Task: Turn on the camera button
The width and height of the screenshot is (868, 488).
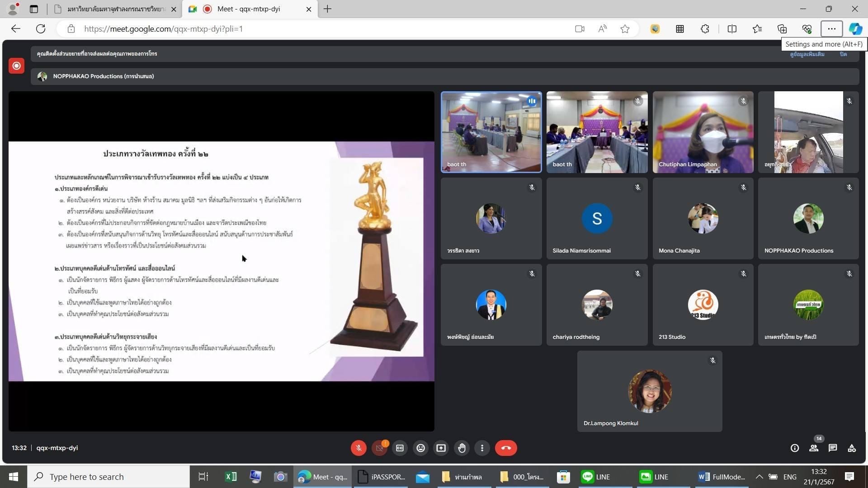Action: coord(379,448)
